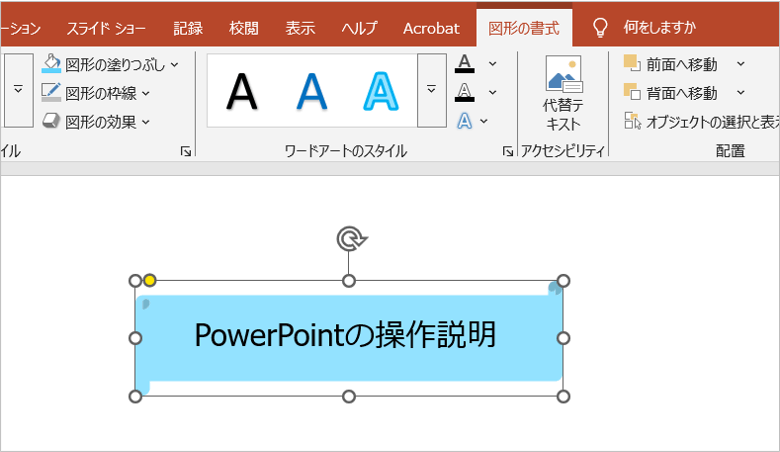Viewport: 780px width, 452px height.
Task: Click the yellow adjustment handle of shape
Action: pyautogui.click(x=150, y=280)
